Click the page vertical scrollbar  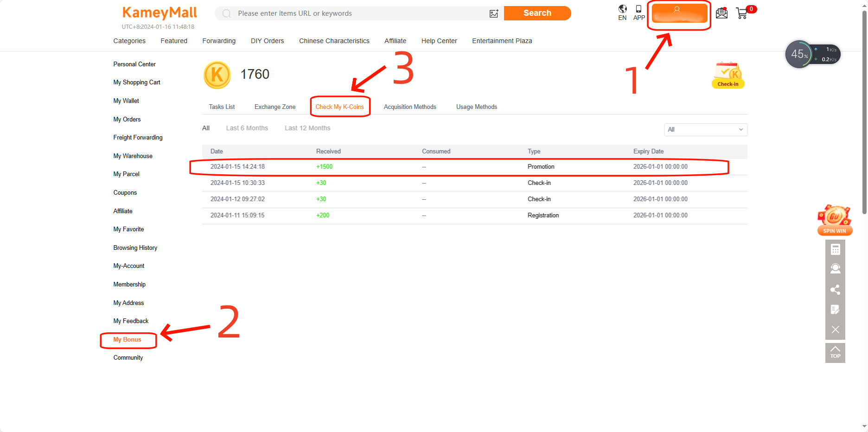point(864,111)
